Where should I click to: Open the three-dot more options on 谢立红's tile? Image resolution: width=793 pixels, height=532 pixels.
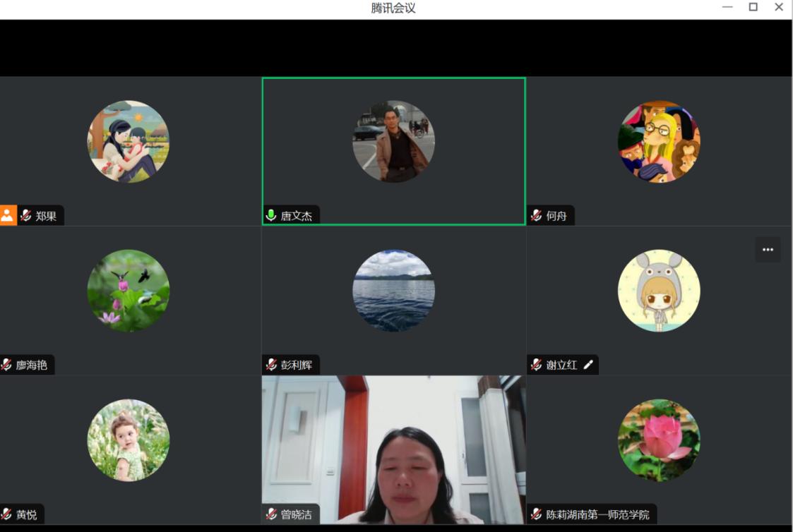(x=768, y=250)
